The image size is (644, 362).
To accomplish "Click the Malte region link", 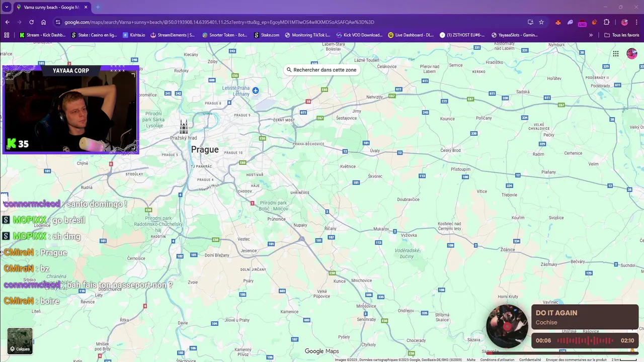I will click(x=471, y=359).
